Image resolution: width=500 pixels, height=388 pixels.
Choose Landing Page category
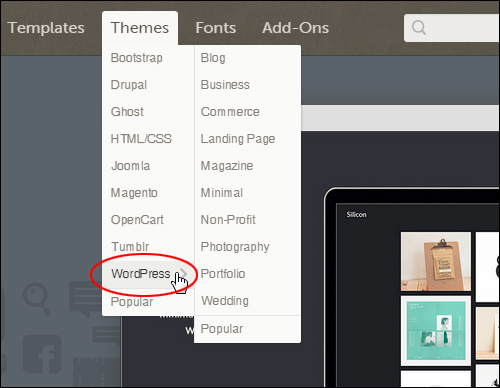tap(238, 139)
